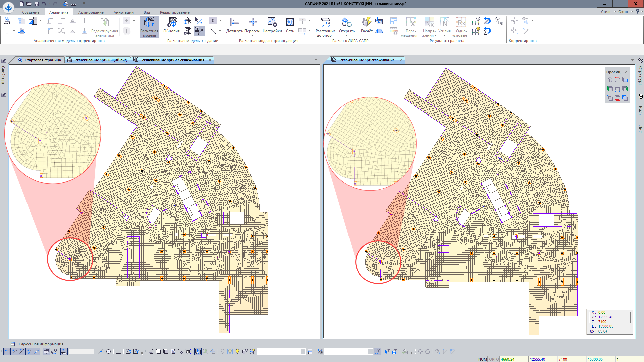
Task: Open triangulation Настройки
Action: [x=272, y=23]
